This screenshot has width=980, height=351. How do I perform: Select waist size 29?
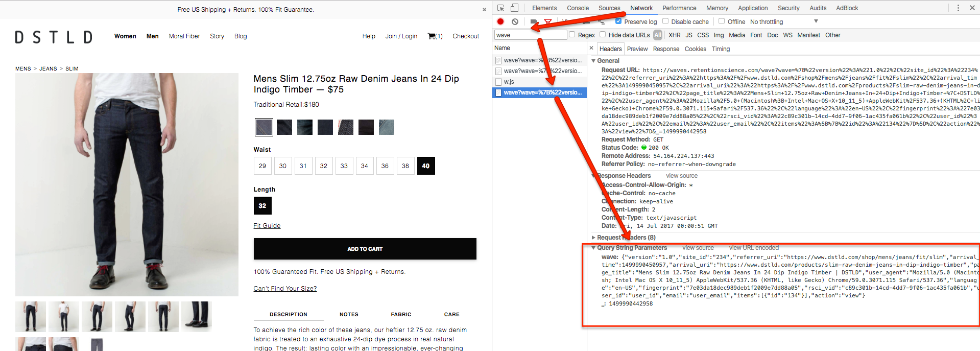tap(262, 166)
